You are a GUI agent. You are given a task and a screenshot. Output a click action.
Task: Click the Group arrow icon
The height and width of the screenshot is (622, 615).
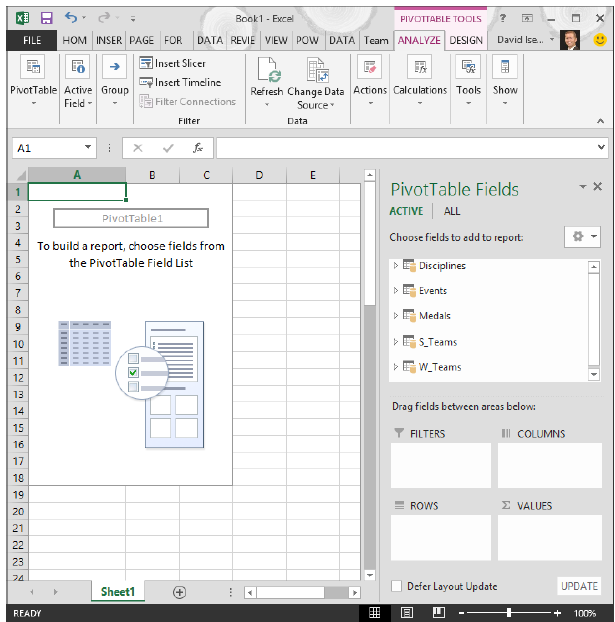(x=115, y=66)
